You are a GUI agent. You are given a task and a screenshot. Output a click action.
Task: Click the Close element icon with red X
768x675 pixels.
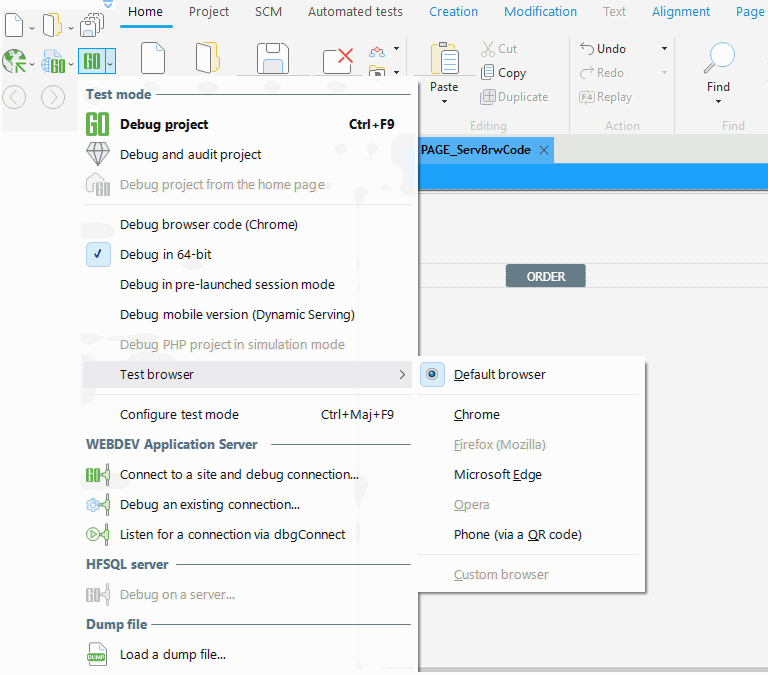coord(338,60)
